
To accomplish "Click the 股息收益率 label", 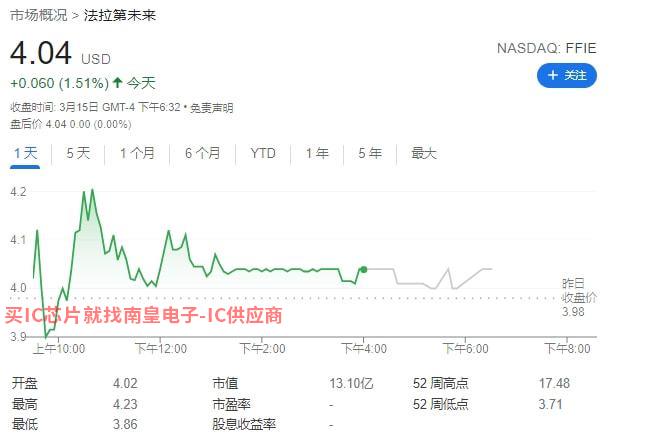I will coord(244,425).
